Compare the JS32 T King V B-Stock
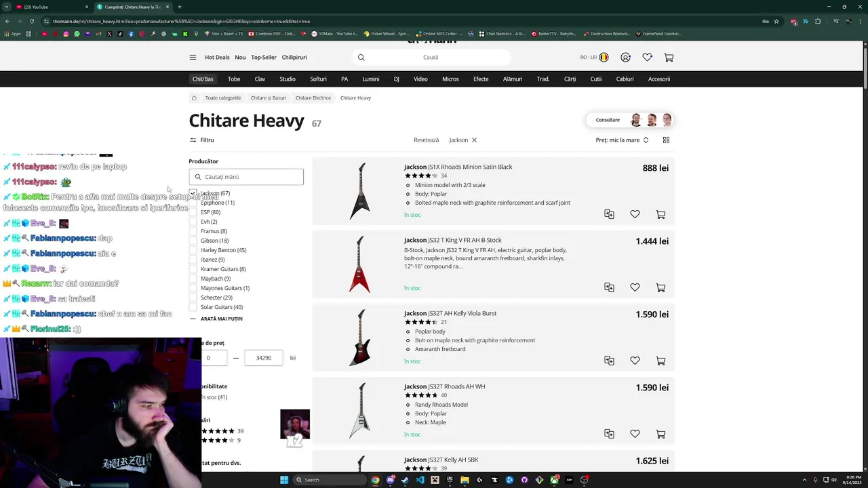Viewport: 868px width, 488px height. tap(609, 287)
